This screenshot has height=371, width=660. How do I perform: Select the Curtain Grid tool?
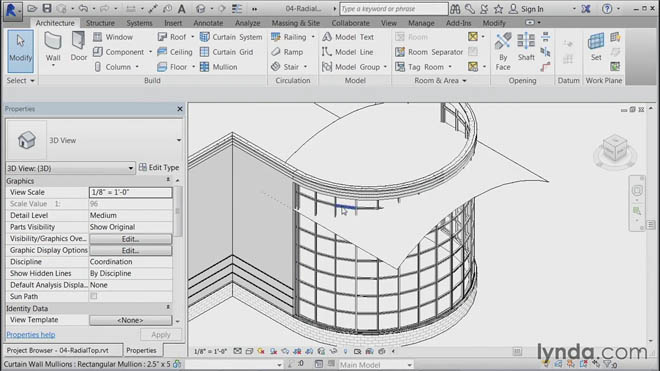click(227, 52)
